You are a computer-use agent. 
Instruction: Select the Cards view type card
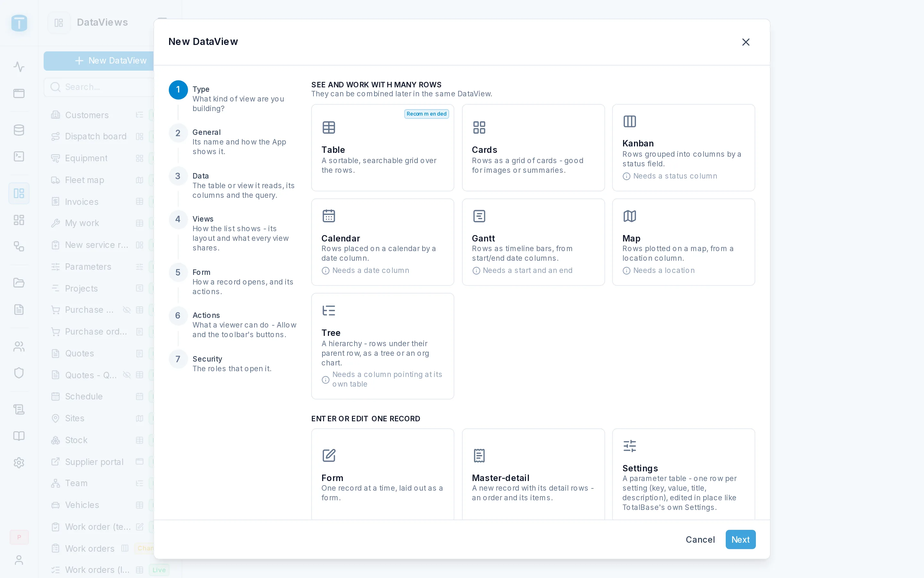click(533, 148)
